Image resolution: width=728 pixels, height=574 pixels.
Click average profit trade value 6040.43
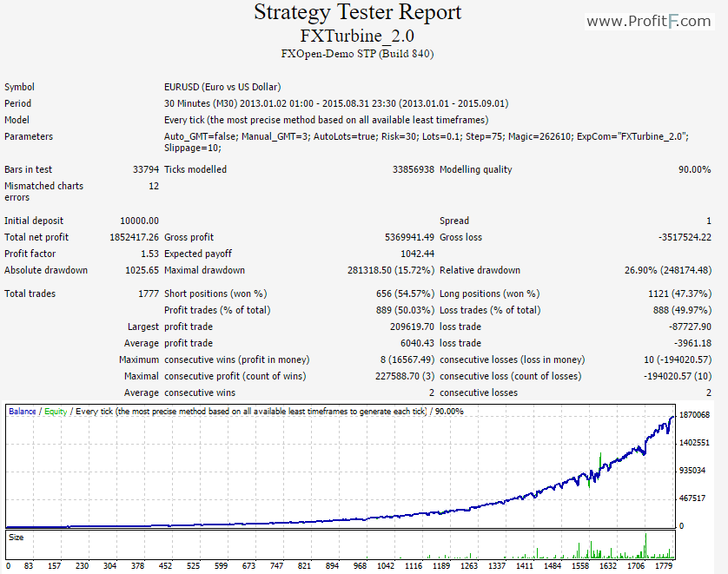pyautogui.click(x=417, y=343)
